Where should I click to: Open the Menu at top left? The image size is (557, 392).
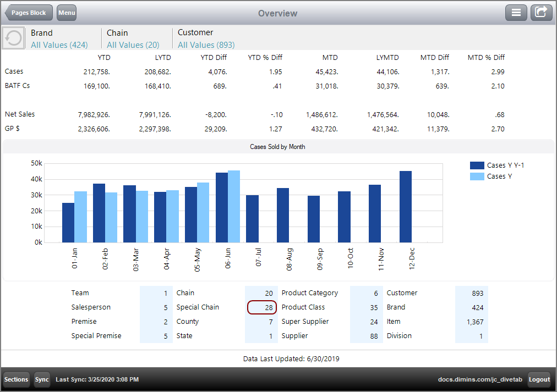(66, 12)
